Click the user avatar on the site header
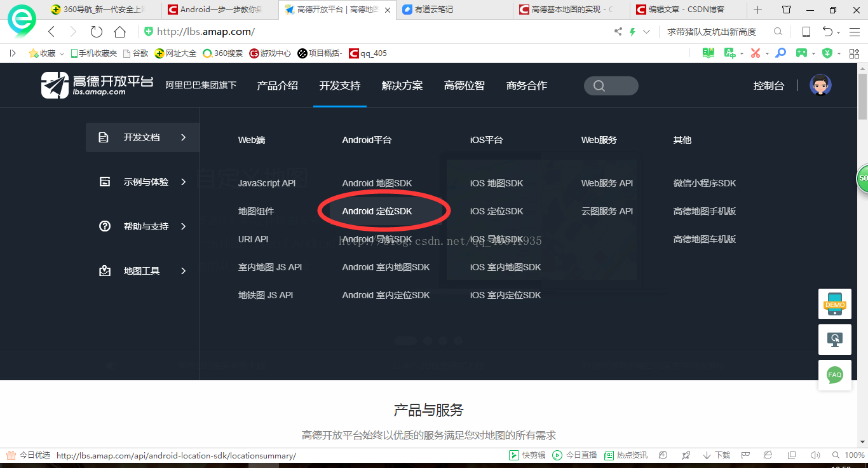 820,85
